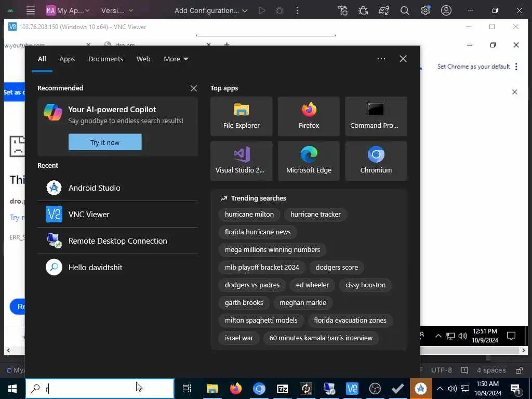Click the ed wheeler trending chip
This screenshot has height=399, width=532.
(x=312, y=285)
